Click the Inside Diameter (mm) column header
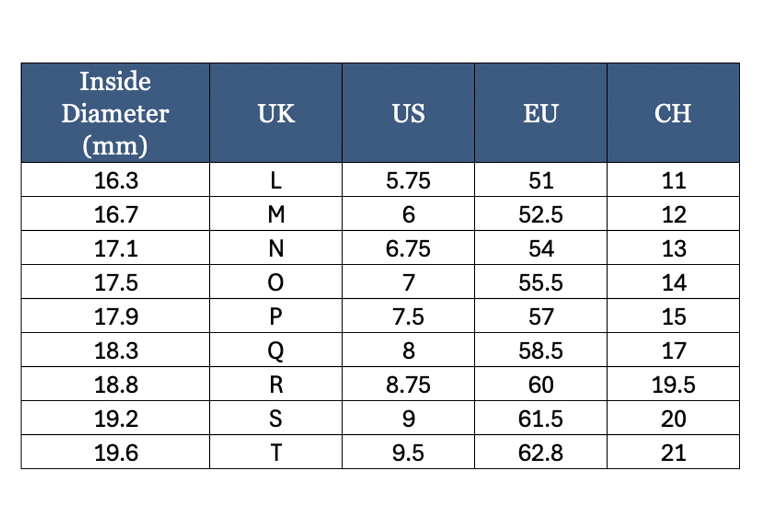This screenshot has height=532, width=760. (x=115, y=113)
